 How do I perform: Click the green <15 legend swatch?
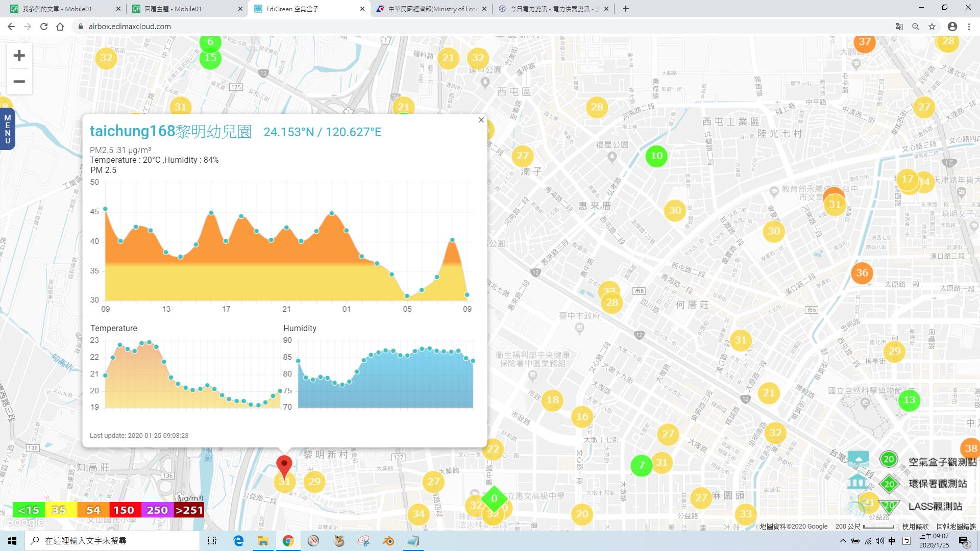28,510
